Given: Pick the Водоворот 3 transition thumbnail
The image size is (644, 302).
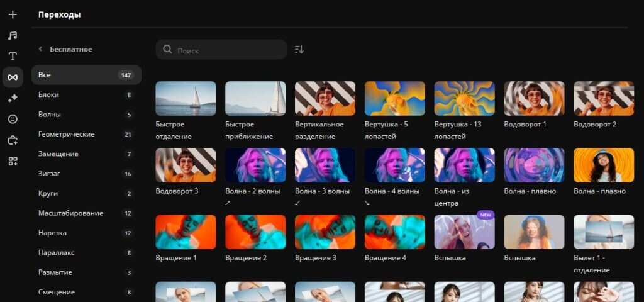Looking at the screenshot, I should tap(186, 165).
